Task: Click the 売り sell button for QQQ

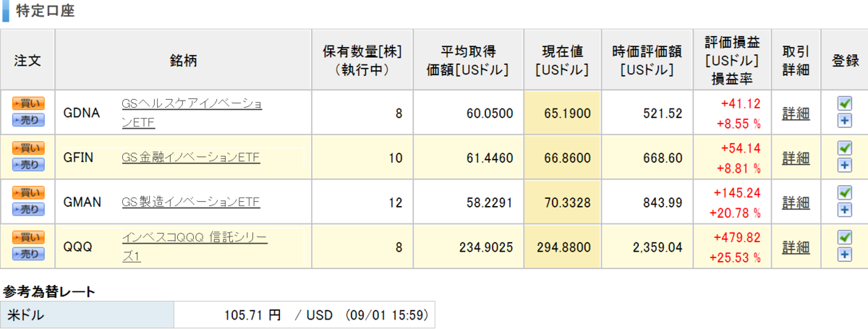Action: [28, 255]
